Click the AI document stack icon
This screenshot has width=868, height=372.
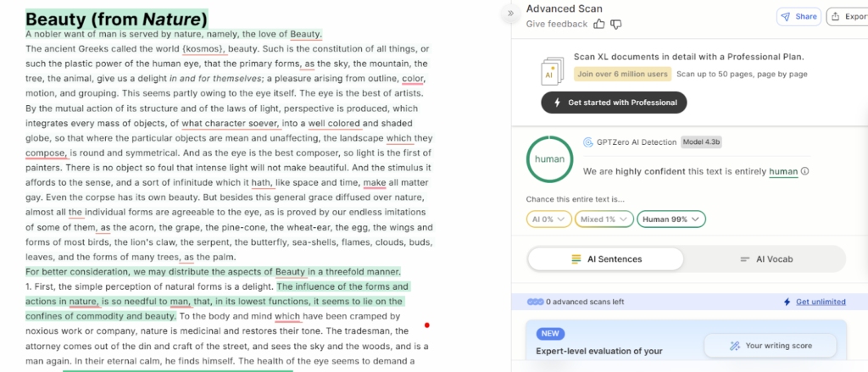553,71
